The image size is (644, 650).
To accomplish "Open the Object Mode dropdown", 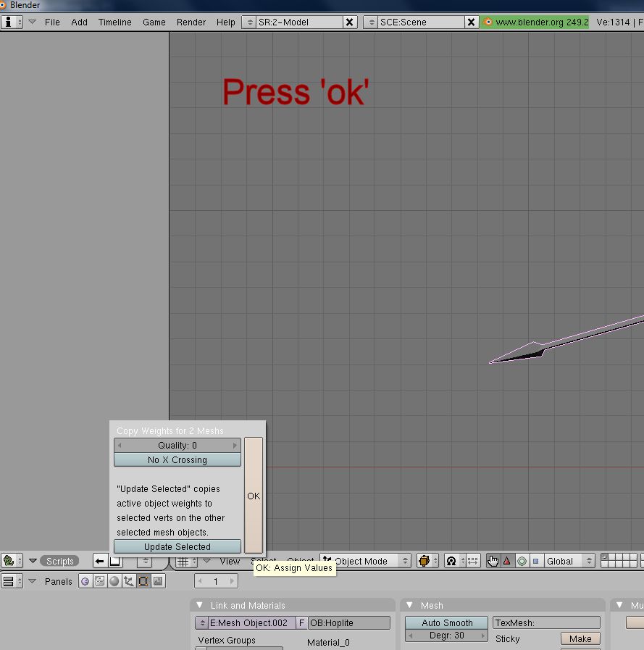I will pyautogui.click(x=365, y=561).
